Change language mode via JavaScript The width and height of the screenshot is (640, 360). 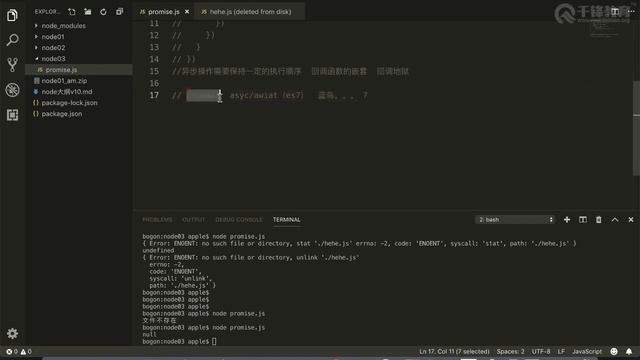click(x=587, y=351)
